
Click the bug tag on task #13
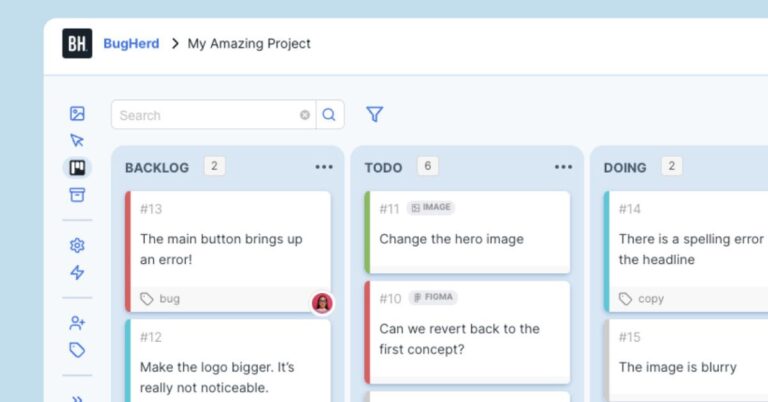click(x=161, y=299)
